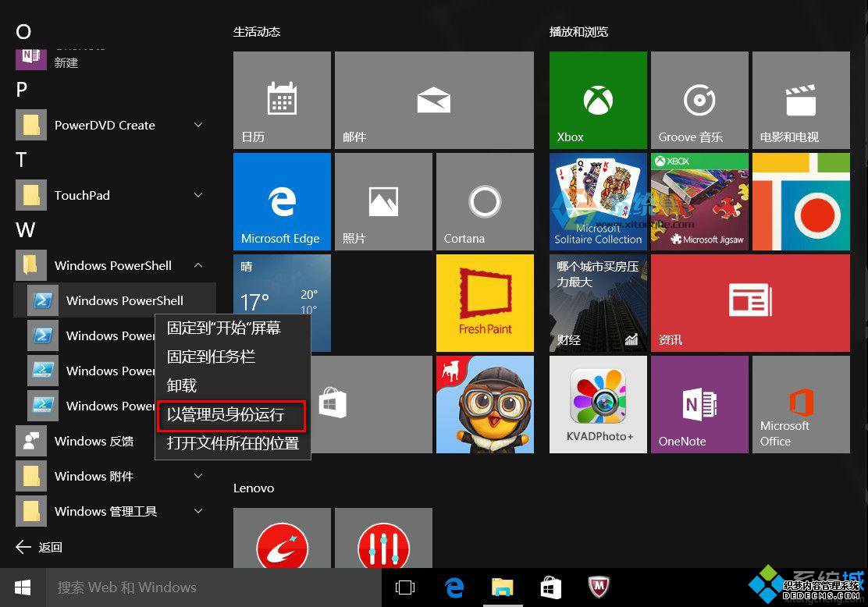This screenshot has height=607, width=868.
Task: Launch the Xbox tile
Action: (598, 100)
